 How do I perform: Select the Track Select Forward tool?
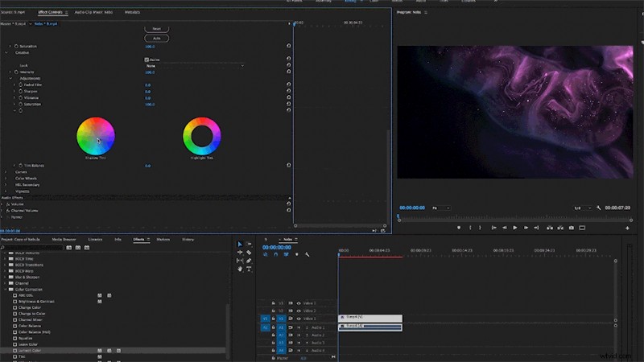249,245
